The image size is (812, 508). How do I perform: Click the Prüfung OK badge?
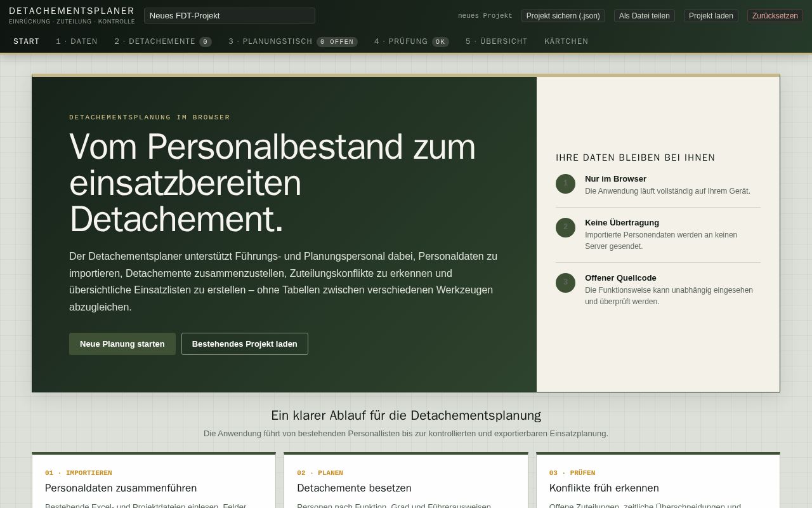pos(440,42)
